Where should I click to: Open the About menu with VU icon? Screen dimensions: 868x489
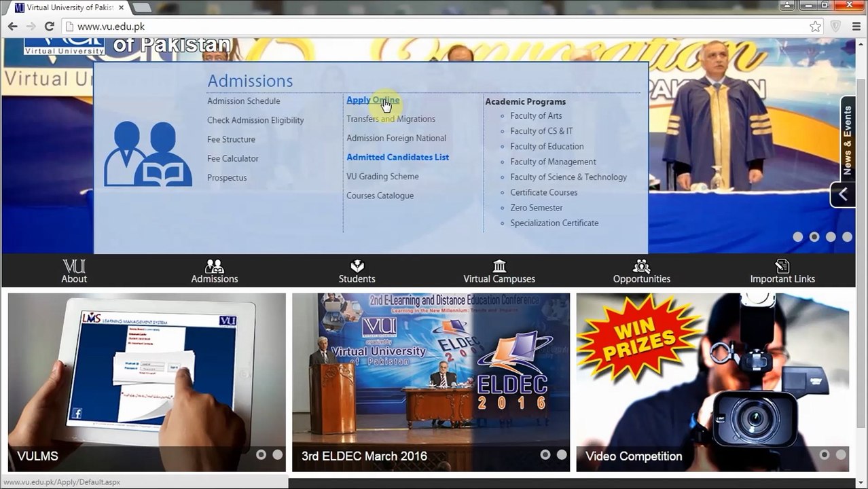(x=74, y=271)
